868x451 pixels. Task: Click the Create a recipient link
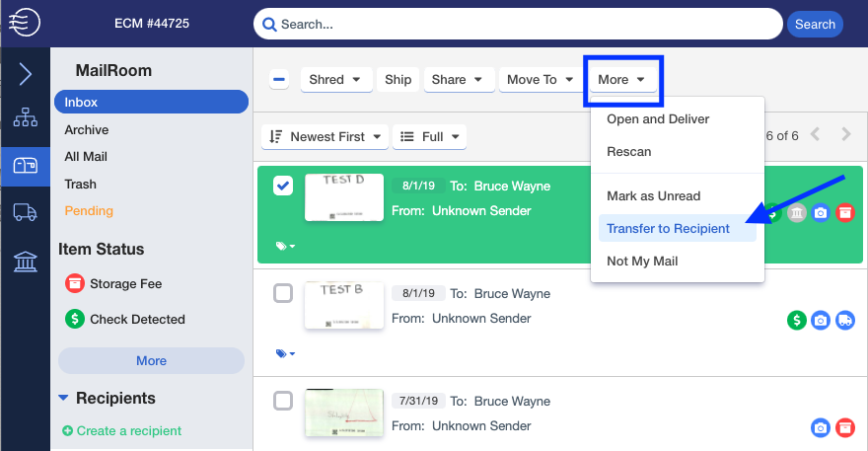(x=128, y=430)
